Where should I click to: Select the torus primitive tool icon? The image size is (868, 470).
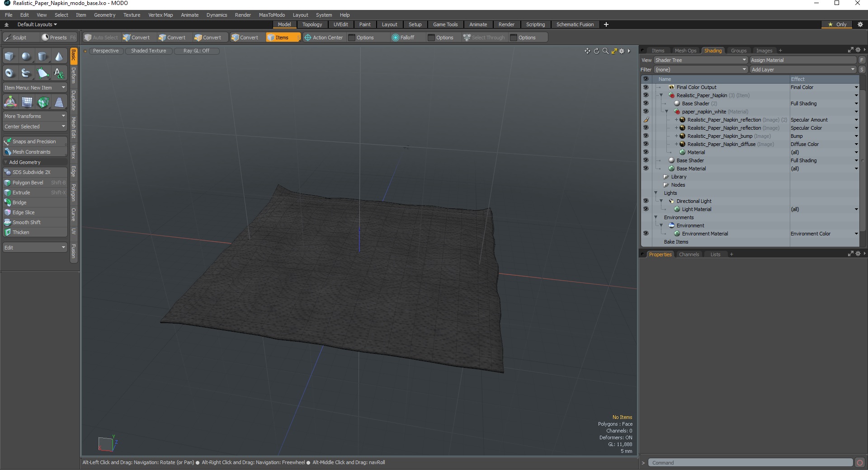(10, 73)
